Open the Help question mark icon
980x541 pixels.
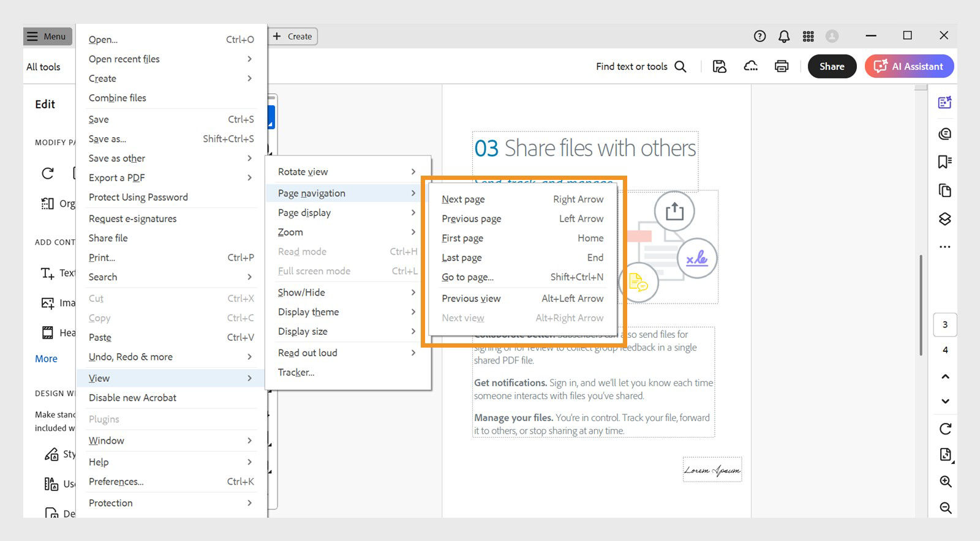click(759, 36)
